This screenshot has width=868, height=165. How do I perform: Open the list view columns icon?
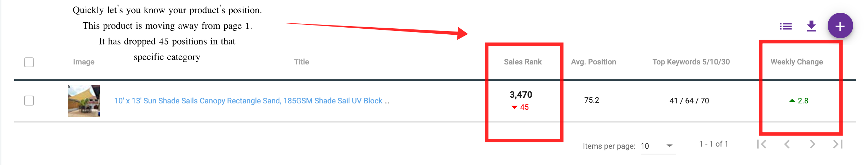point(786,26)
